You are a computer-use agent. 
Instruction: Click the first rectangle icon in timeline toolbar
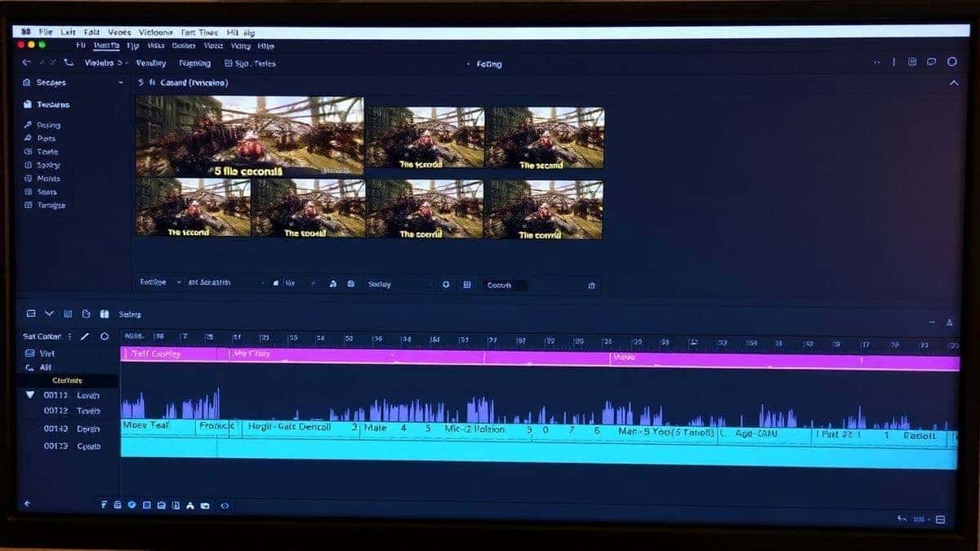tap(31, 313)
